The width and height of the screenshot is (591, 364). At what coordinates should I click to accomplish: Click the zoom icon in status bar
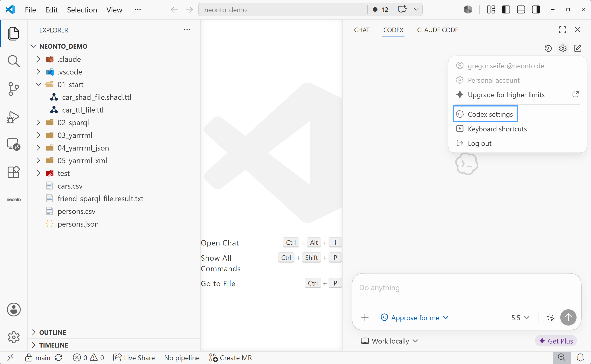(x=562, y=358)
